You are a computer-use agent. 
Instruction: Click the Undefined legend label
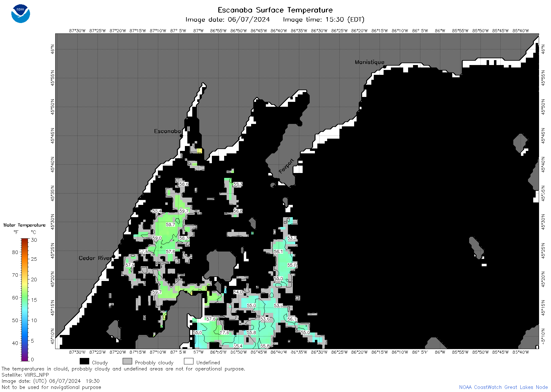[208, 363]
